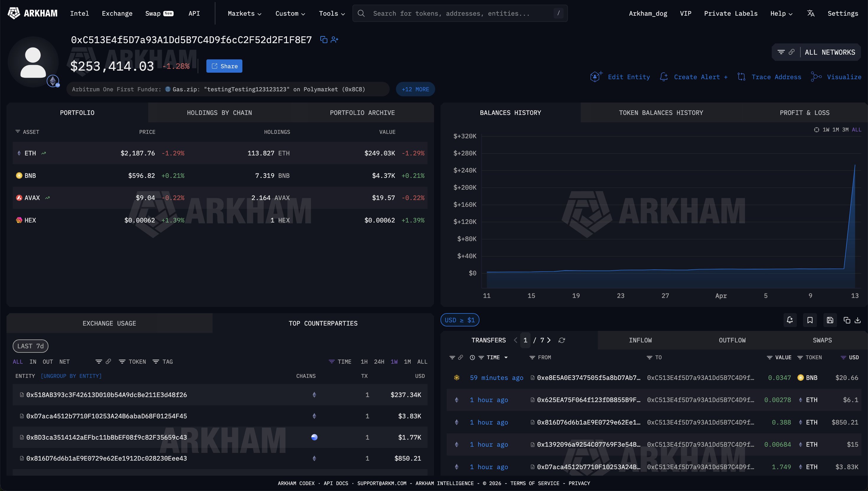868x491 pixels.
Task: Click the alert bell icon above transfers
Action: (x=790, y=320)
